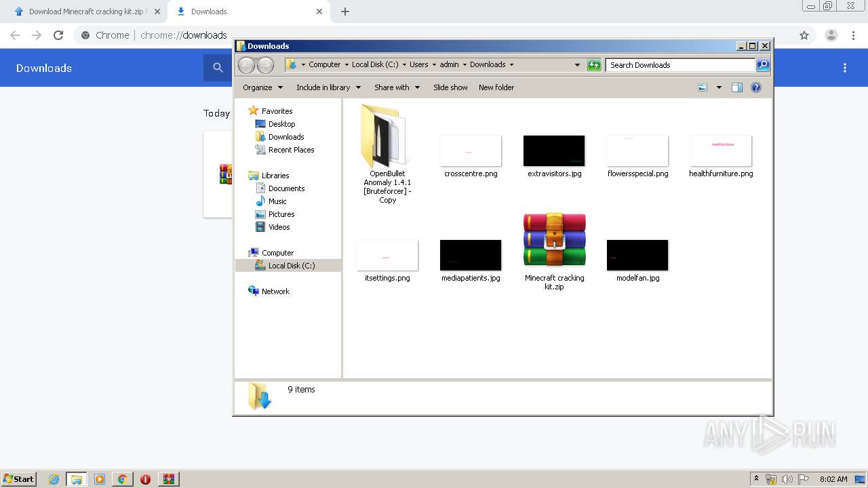Open the Downloads page more actions menu
The width and height of the screenshot is (868, 488).
click(x=845, y=68)
